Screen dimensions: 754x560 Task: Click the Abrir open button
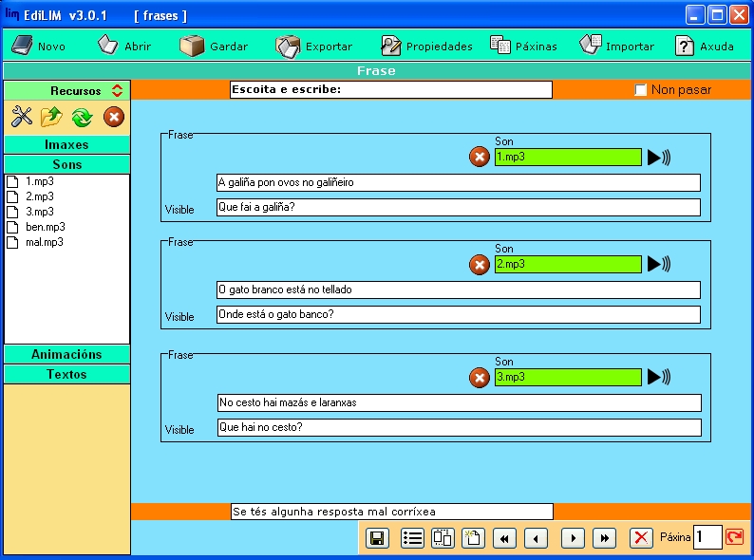[x=124, y=46]
